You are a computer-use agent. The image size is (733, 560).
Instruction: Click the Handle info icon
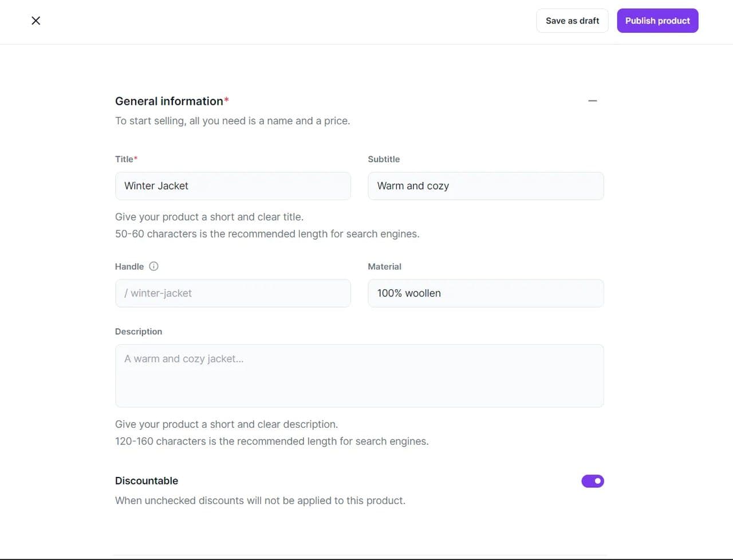click(153, 266)
